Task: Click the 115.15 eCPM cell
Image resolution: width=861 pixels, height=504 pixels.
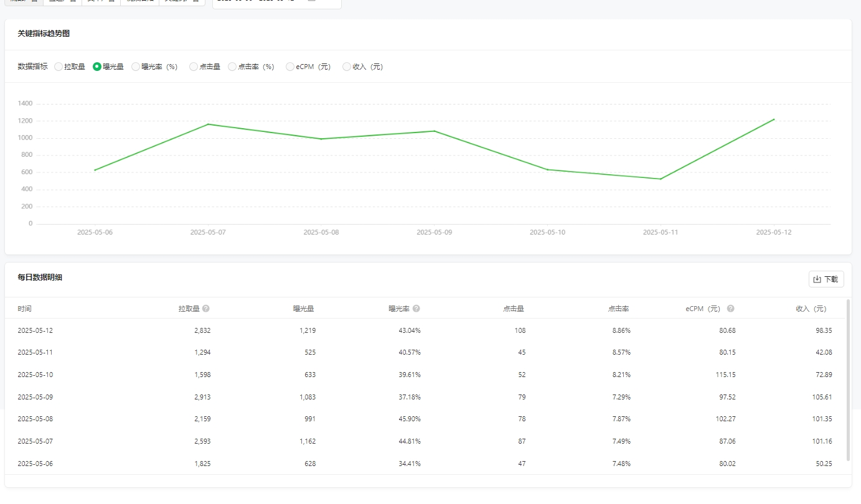Action: pos(726,375)
